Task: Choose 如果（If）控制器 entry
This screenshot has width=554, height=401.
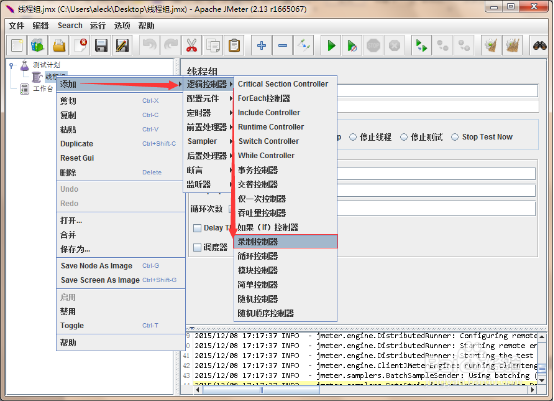Action: click(285, 227)
